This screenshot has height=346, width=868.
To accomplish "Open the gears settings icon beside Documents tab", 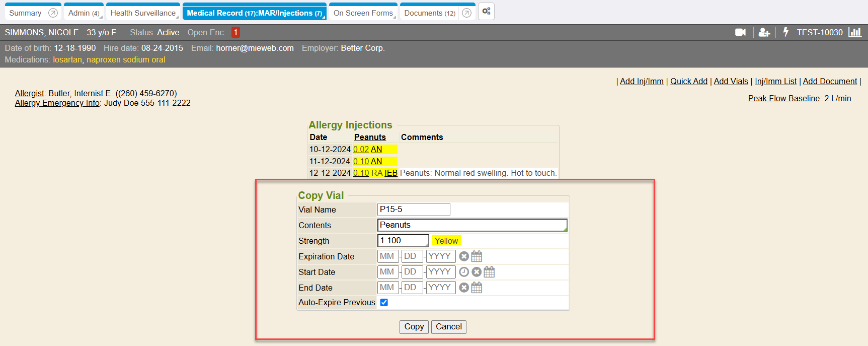I will [486, 12].
